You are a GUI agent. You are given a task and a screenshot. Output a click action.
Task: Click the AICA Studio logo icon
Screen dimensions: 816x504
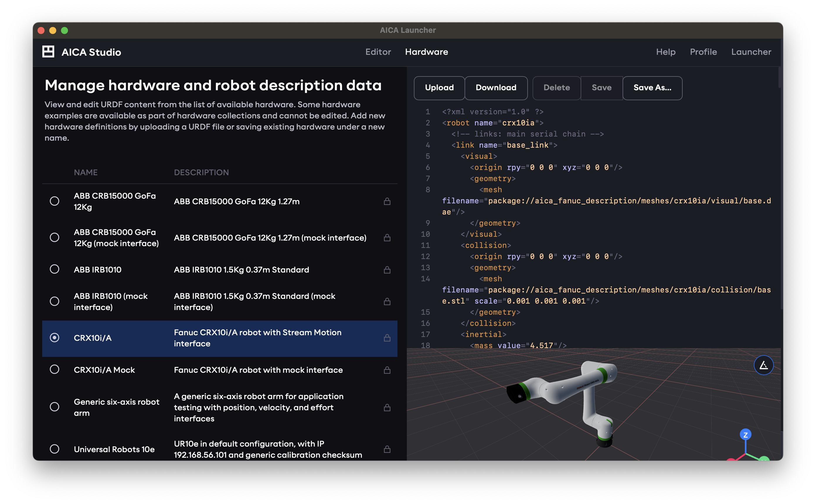[48, 52]
